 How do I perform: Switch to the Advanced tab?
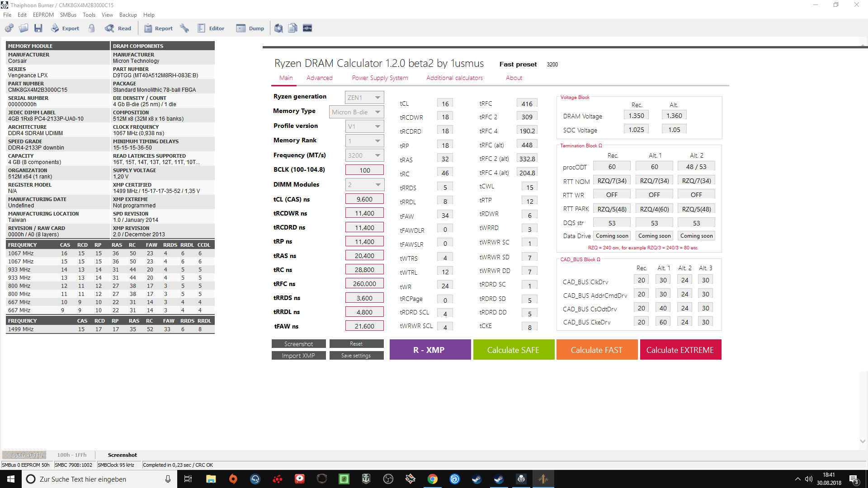[x=320, y=78]
